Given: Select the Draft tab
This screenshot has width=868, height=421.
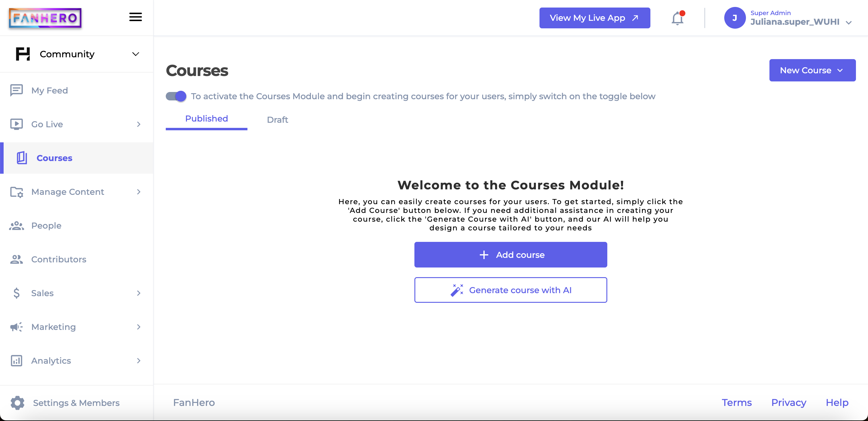Looking at the screenshot, I should pyautogui.click(x=277, y=119).
